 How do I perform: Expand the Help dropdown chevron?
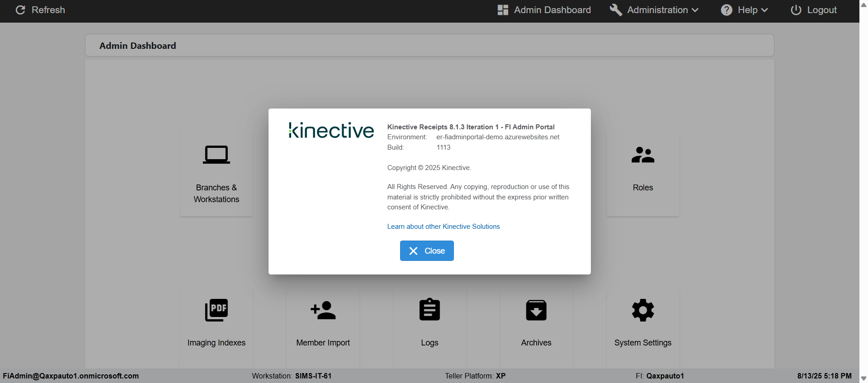click(764, 10)
